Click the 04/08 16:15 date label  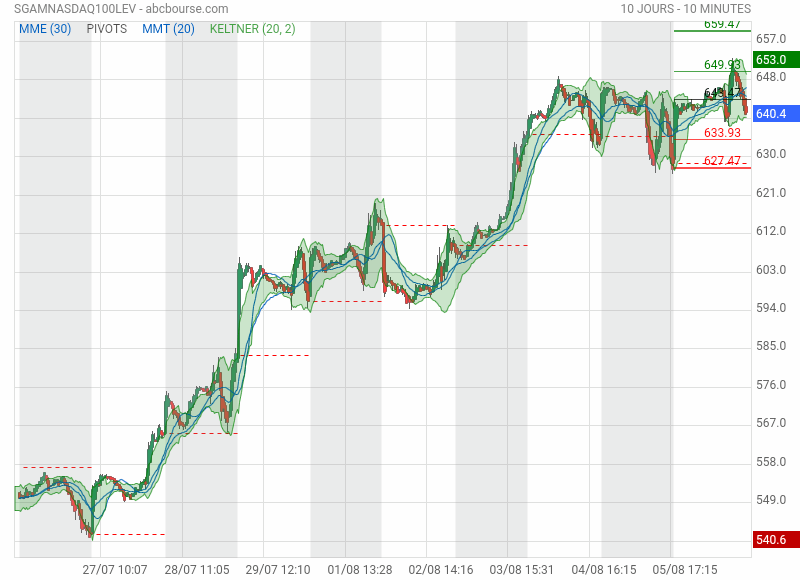click(604, 570)
